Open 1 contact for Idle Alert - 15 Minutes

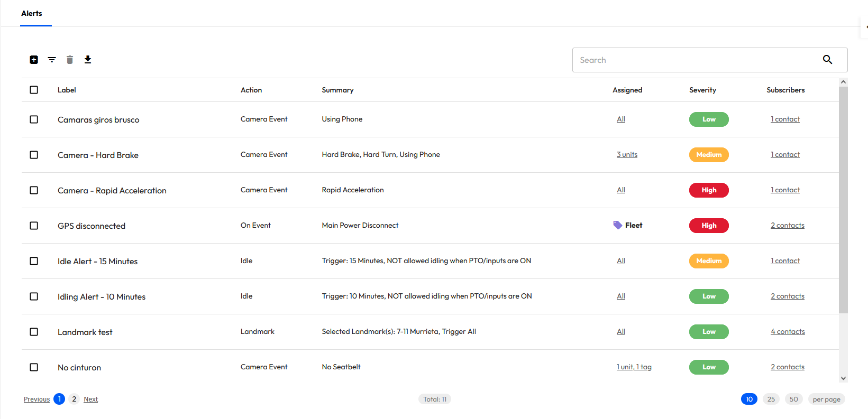tap(785, 261)
